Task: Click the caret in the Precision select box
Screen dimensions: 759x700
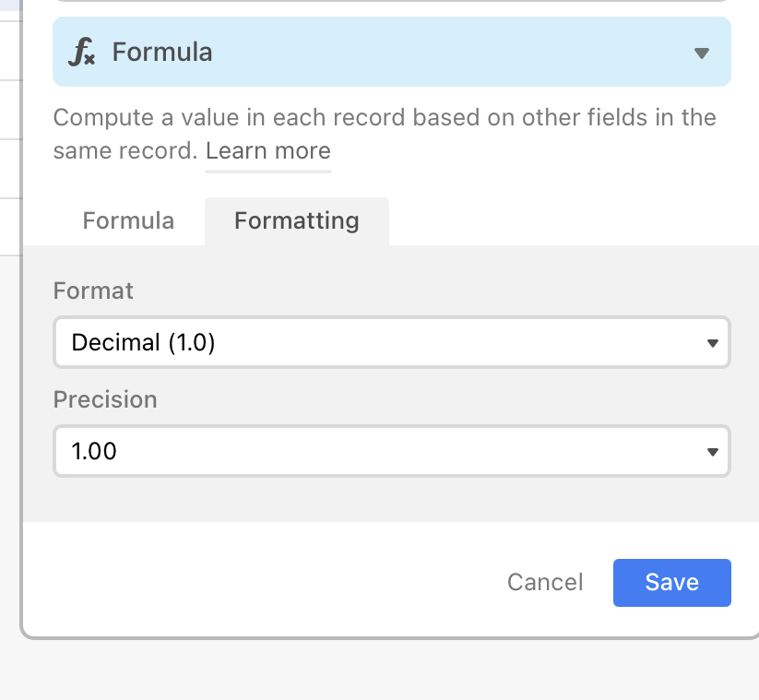Action: pos(712,452)
